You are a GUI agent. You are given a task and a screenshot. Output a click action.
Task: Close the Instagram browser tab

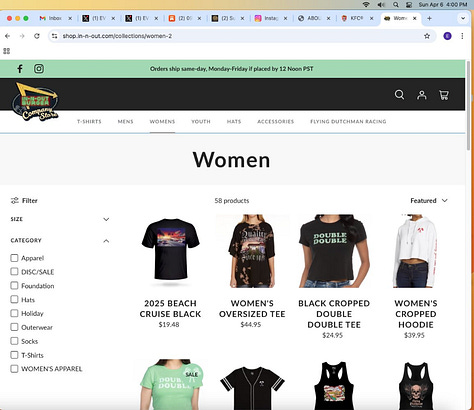[285, 18]
